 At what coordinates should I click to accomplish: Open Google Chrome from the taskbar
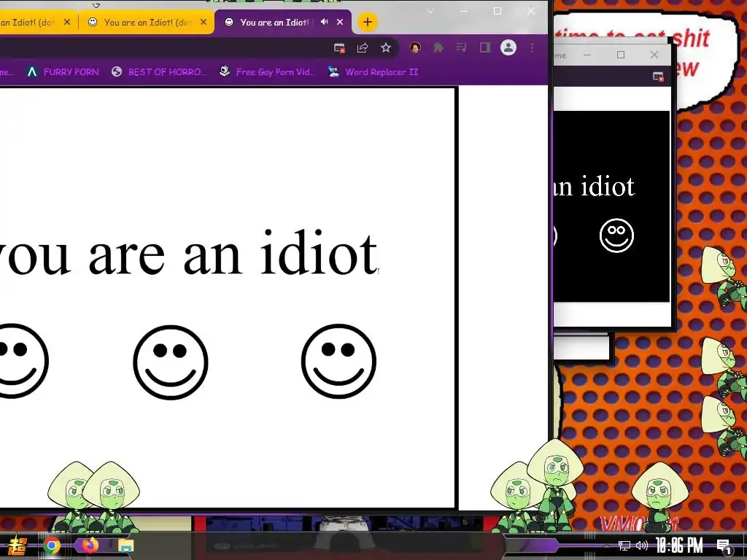pyautogui.click(x=52, y=545)
